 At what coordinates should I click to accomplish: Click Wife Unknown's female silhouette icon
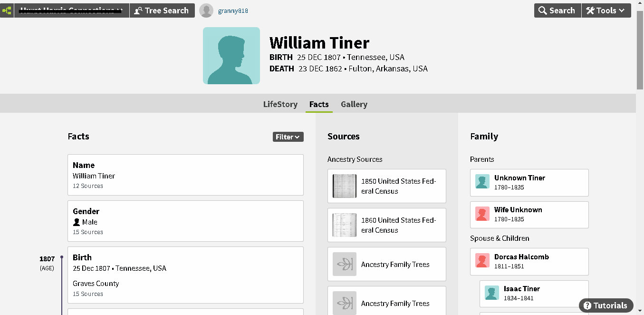point(482,214)
